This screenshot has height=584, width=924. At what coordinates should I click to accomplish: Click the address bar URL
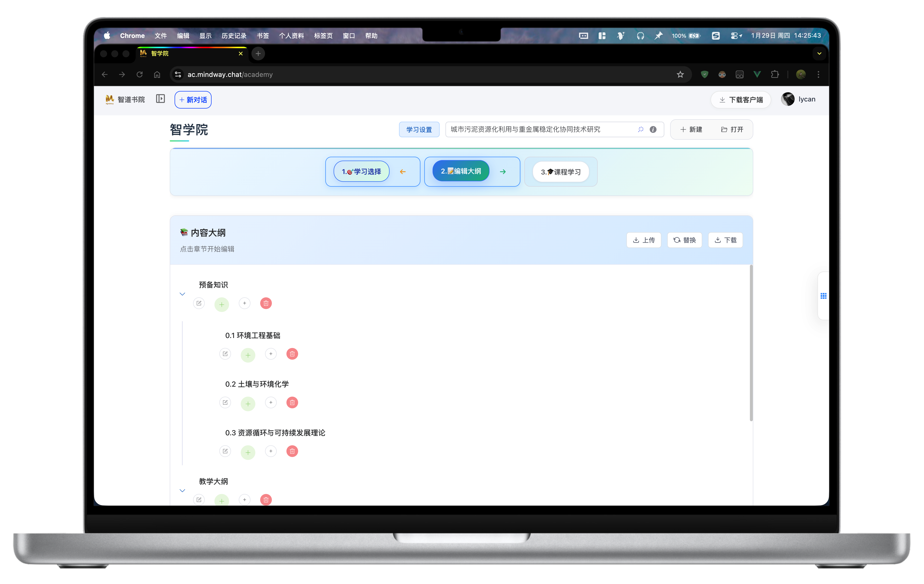tap(230, 74)
